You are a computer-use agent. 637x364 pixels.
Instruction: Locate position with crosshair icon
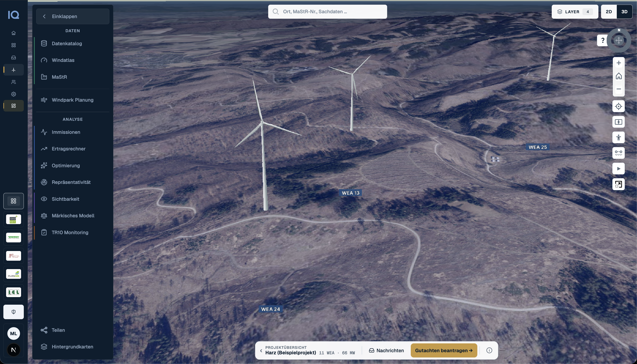pos(618,106)
